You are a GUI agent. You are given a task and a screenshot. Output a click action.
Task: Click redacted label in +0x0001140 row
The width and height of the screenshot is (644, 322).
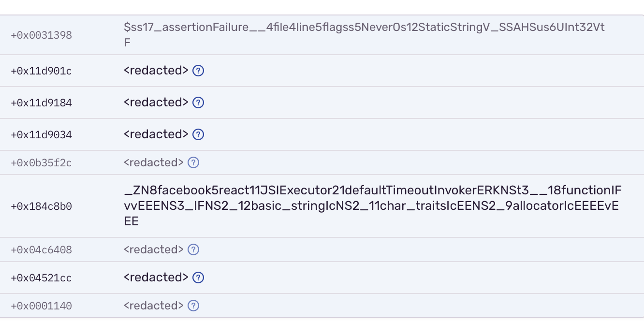pyautogui.click(x=154, y=306)
